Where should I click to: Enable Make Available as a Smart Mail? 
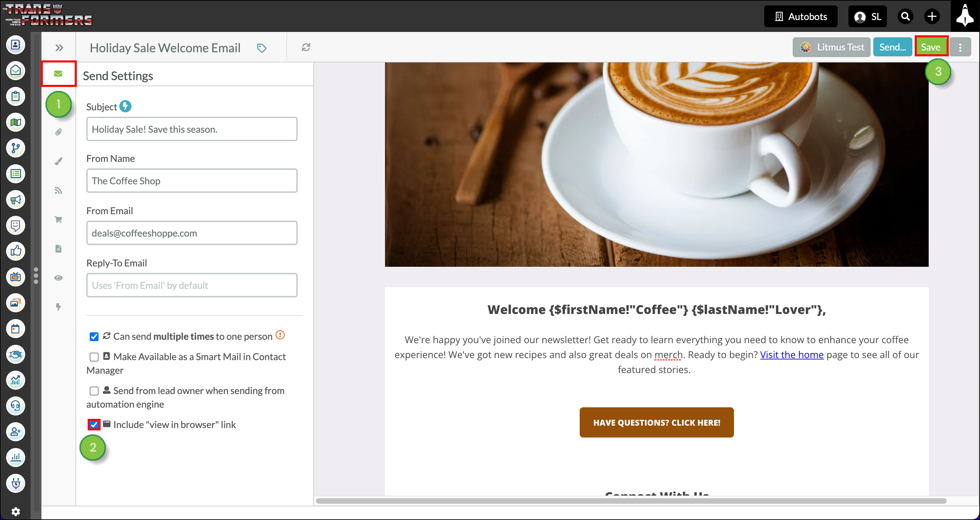(x=94, y=357)
